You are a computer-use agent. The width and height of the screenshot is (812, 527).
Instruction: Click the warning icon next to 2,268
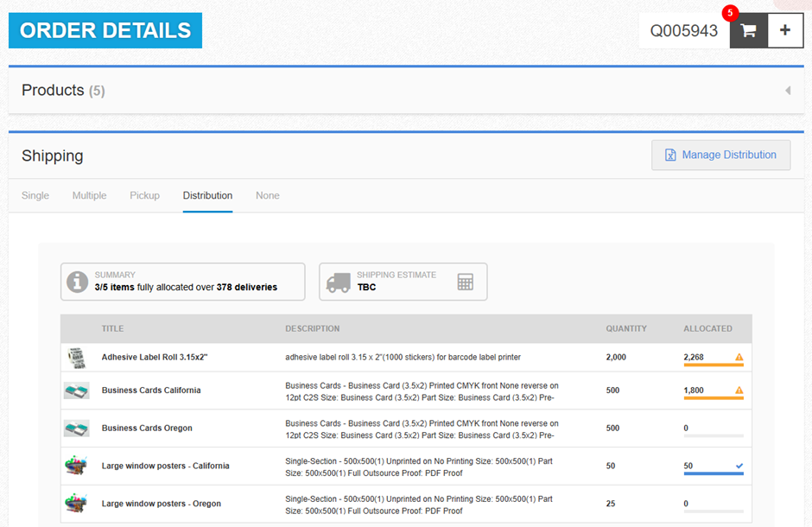(x=739, y=357)
